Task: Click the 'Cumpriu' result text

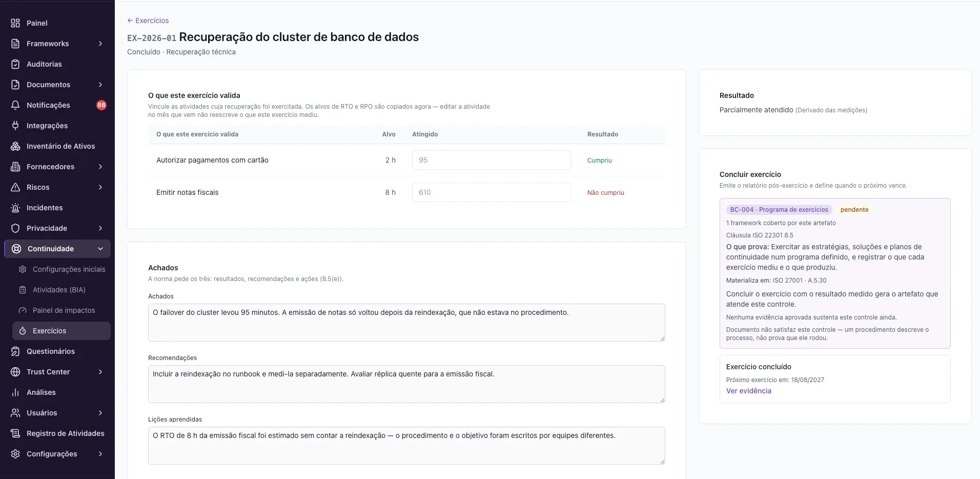Action: tap(599, 161)
